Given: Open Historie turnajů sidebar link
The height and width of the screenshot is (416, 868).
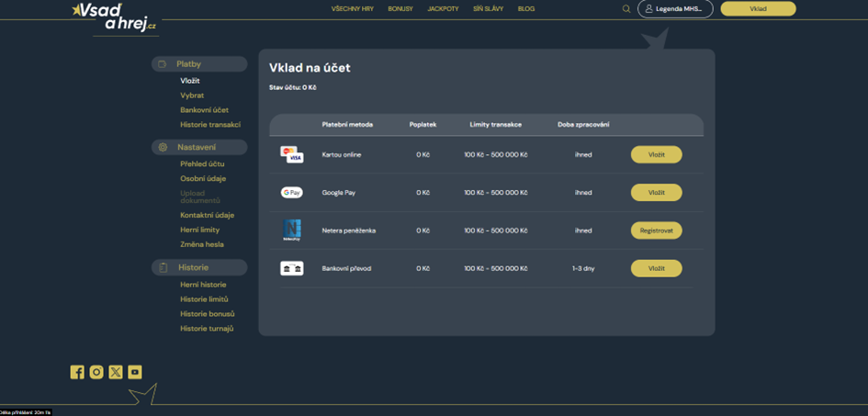Looking at the screenshot, I should 207,329.
